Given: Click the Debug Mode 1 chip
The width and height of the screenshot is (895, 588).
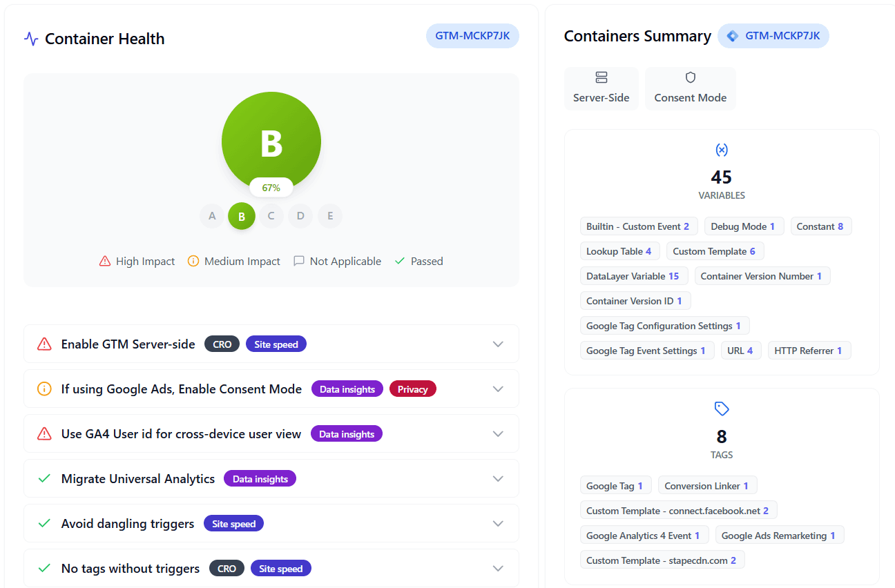Looking at the screenshot, I should (x=743, y=226).
